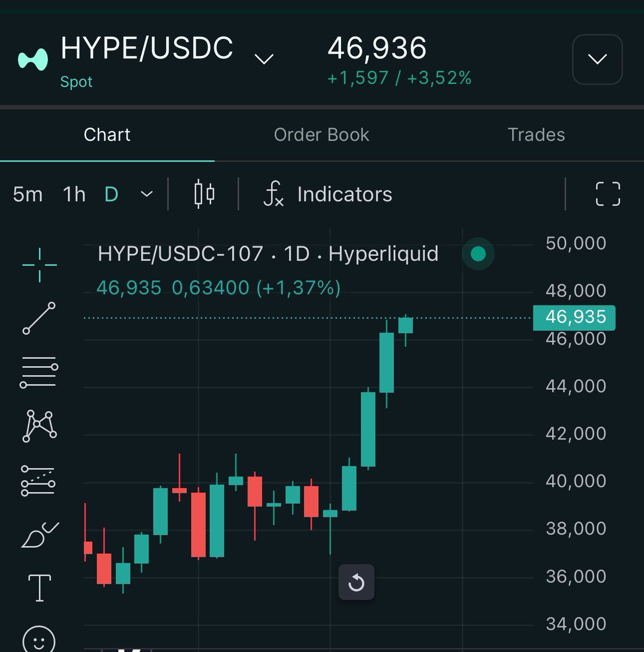Click the 46,935 legend close value
This screenshot has width=644, height=652.
point(129,287)
